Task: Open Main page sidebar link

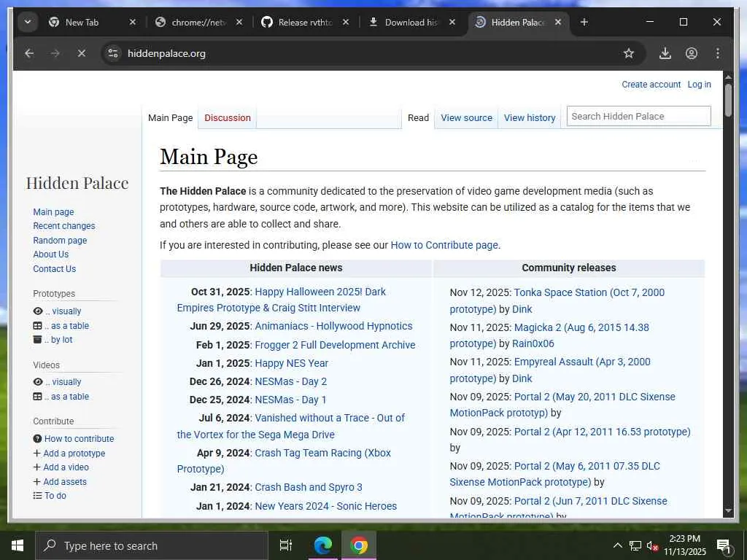Action: point(53,212)
